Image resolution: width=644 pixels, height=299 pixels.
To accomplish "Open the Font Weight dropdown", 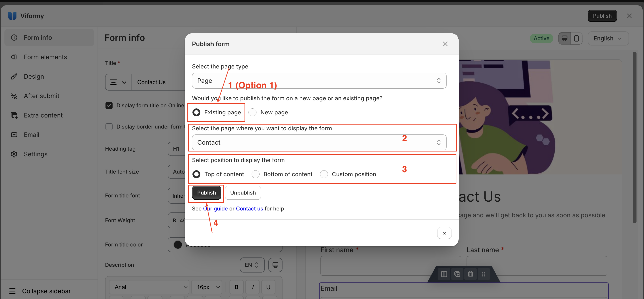I will tap(176, 220).
